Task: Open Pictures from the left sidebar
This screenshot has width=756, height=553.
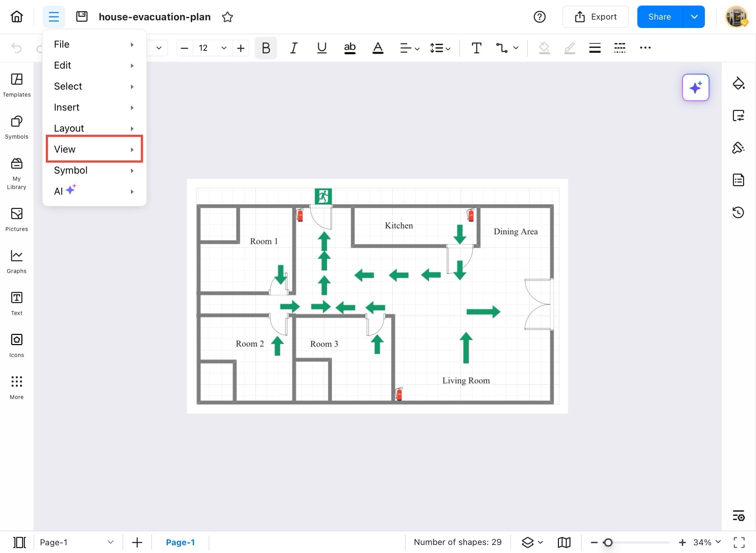Action: tap(16, 219)
